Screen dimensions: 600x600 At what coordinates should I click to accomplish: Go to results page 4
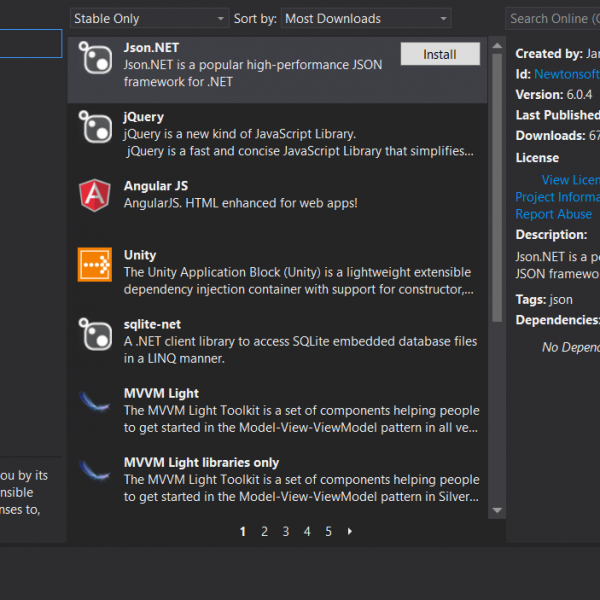tap(307, 532)
